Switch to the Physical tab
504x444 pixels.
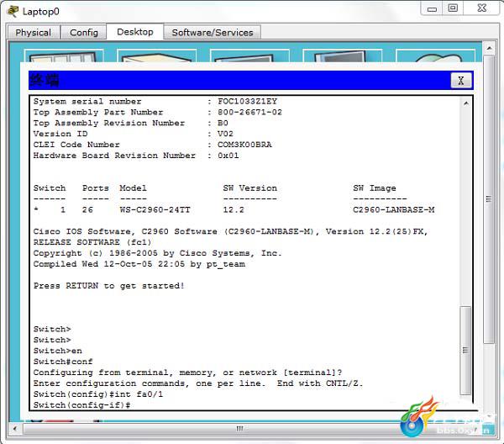tap(34, 33)
